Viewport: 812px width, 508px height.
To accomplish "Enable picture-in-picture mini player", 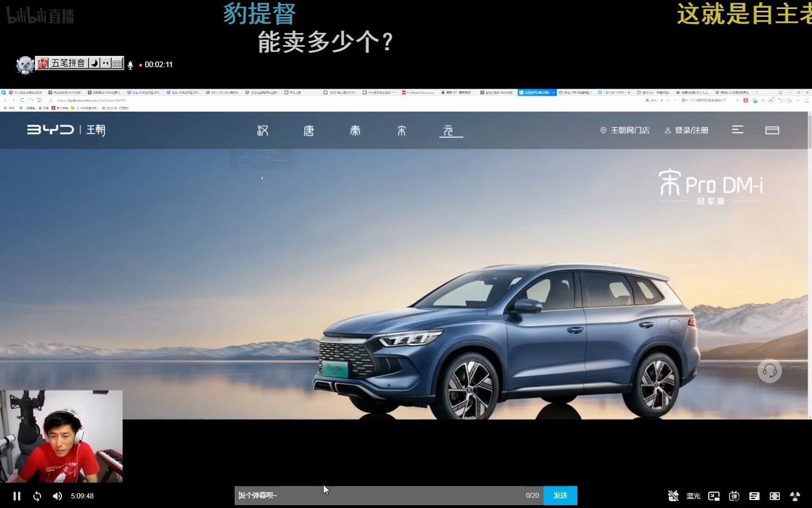I will click(x=714, y=496).
